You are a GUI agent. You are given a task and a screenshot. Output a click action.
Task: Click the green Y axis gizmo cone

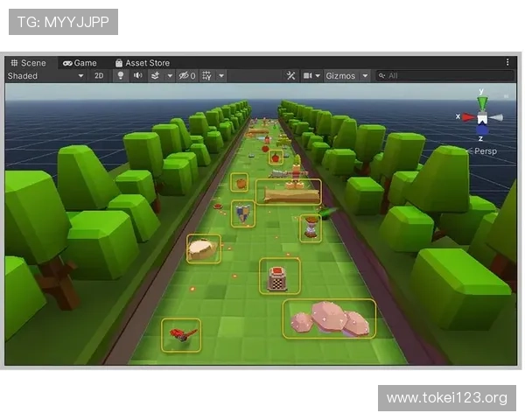tap(481, 98)
